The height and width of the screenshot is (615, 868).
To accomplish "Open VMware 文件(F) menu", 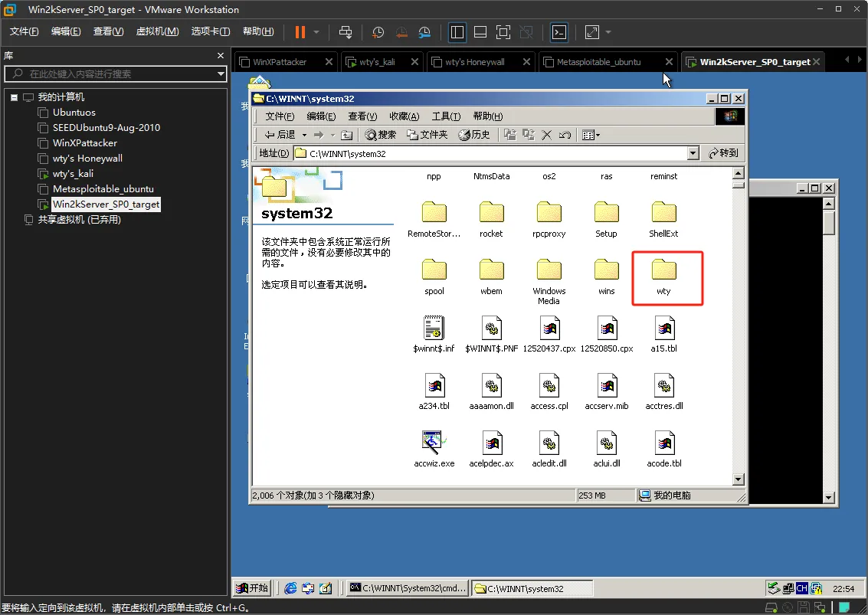I will point(24,31).
